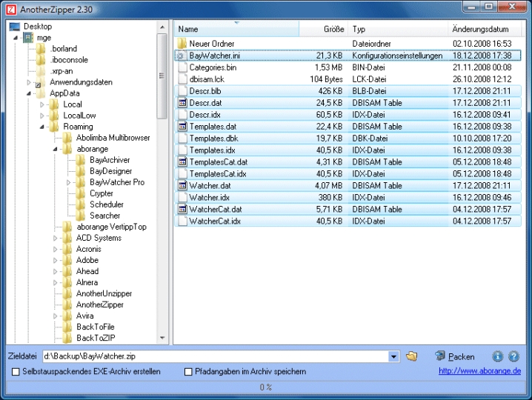Collapse the aborange folder in tree

coord(56,149)
